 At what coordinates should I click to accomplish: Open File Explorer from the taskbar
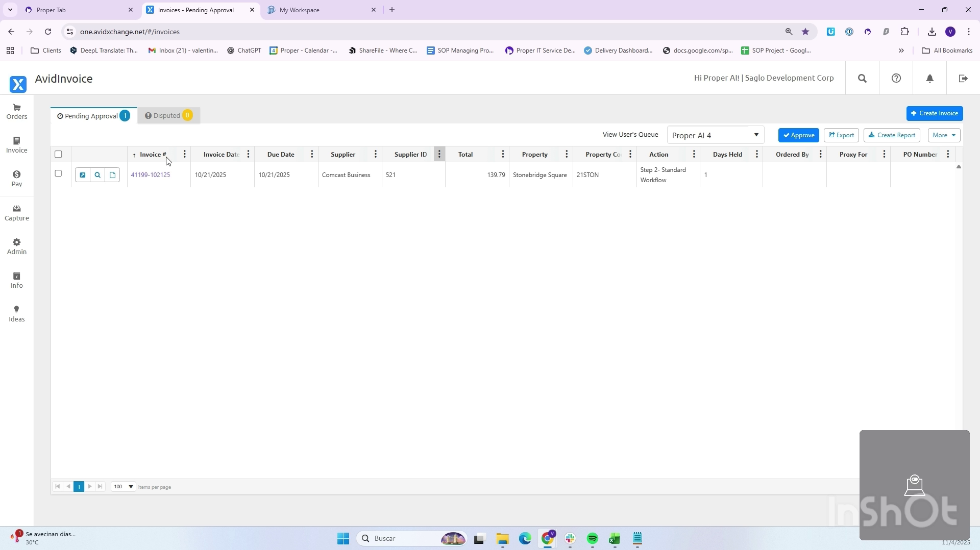point(502,539)
